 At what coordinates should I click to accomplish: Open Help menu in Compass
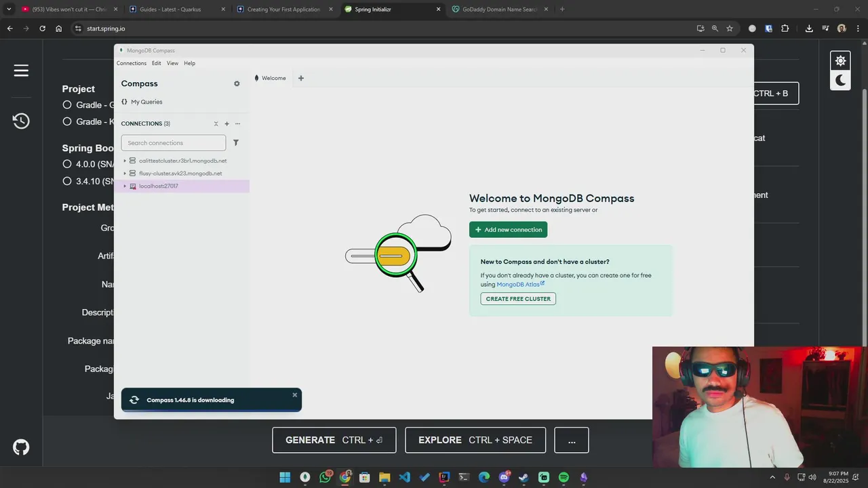point(190,63)
